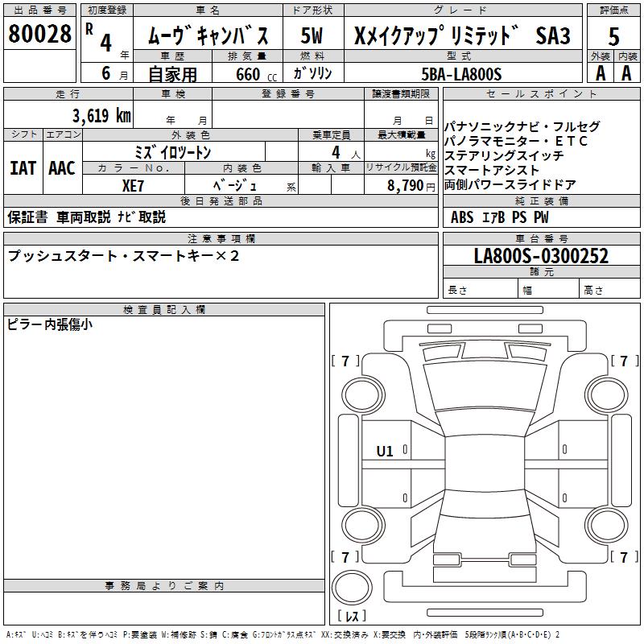
Task: Select the line 両側パワースライドドア
Action: tap(510, 185)
